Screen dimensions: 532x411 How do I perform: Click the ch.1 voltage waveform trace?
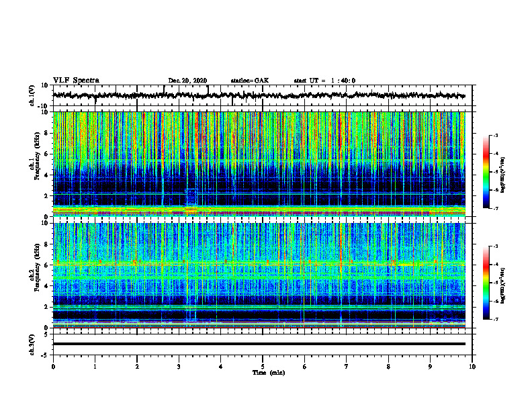[x=259, y=95]
